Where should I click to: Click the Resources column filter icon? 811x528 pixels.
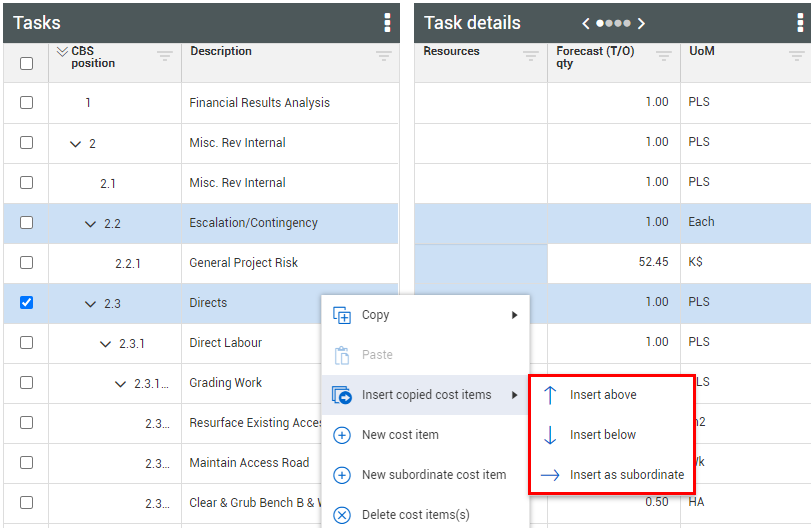[x=531, y=57]
